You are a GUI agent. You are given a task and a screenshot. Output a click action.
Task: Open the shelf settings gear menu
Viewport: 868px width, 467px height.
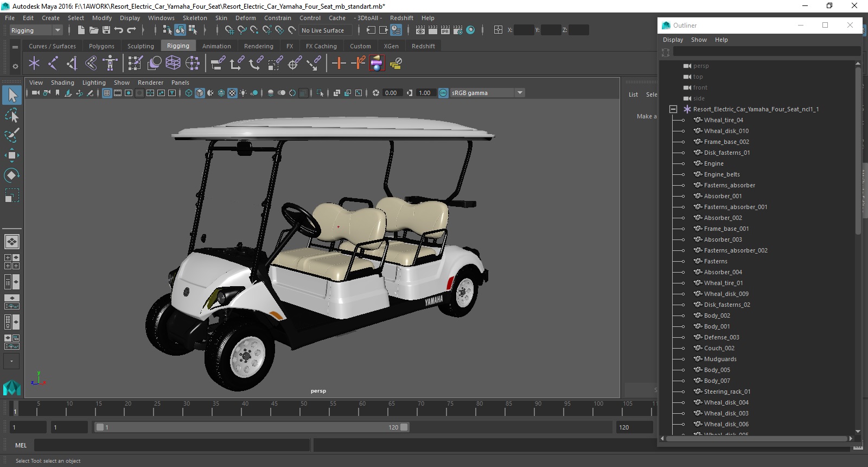tap(15, 66)
